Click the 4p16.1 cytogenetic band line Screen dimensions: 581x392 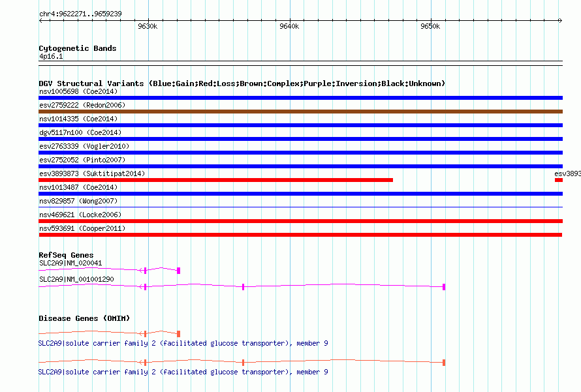[x=300, y=63]
